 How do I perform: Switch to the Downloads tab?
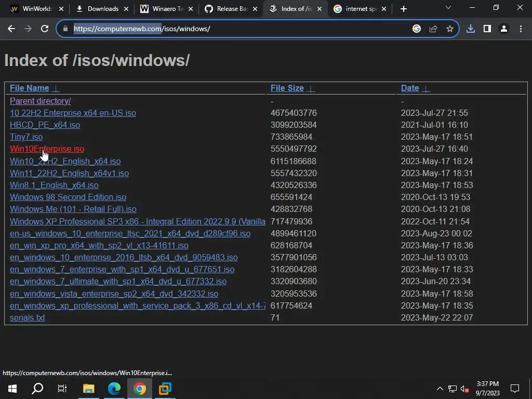102,9
